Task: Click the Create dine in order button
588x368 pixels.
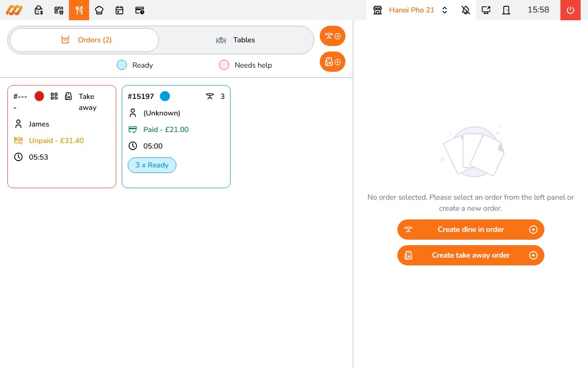Action: click(x=471, y=230)
